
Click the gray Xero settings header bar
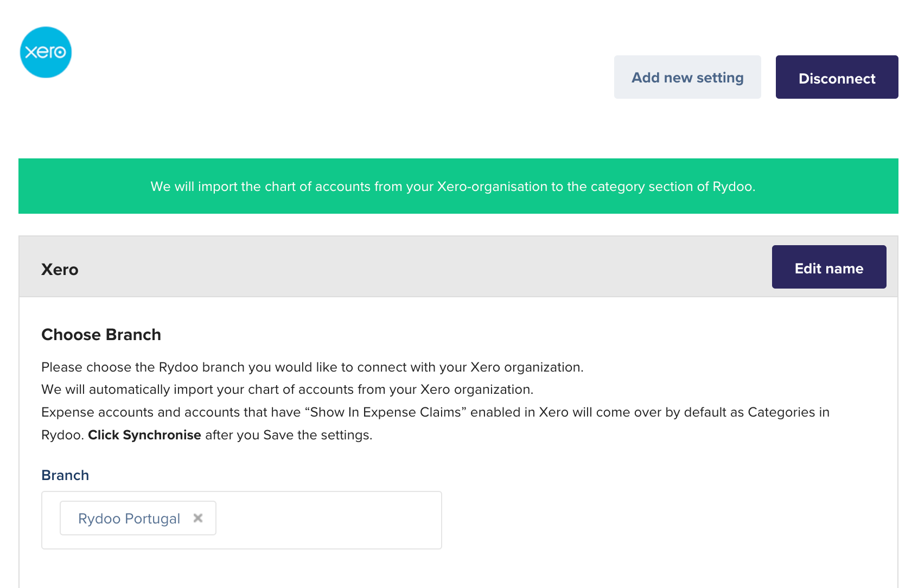(458, 266)
